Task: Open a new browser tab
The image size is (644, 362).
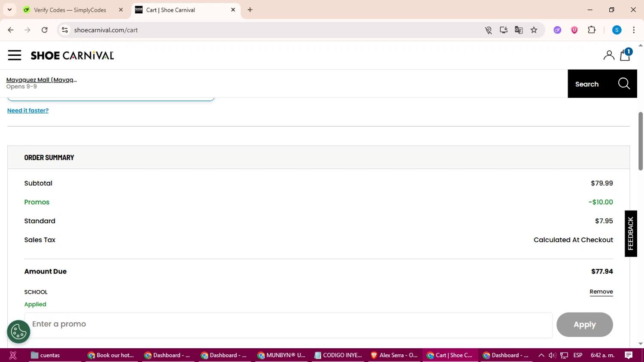Action: coord(250,10)
